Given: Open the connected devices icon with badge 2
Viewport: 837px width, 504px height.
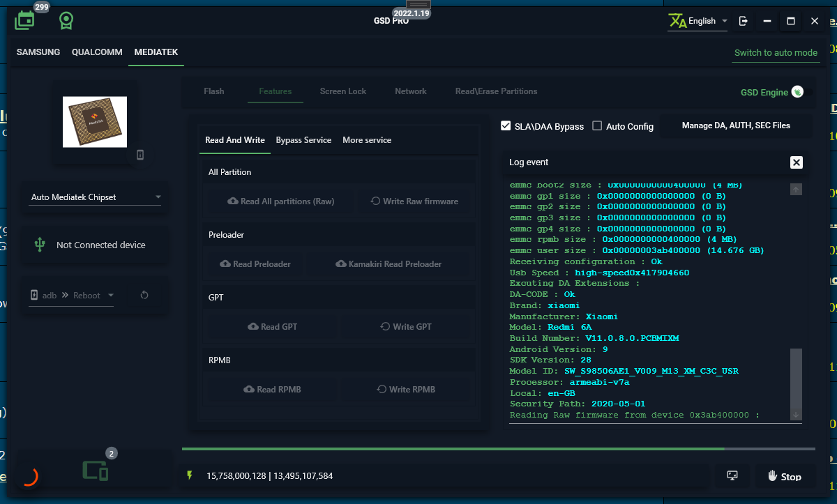Looking at the screenshot, I should coord(96,471).
